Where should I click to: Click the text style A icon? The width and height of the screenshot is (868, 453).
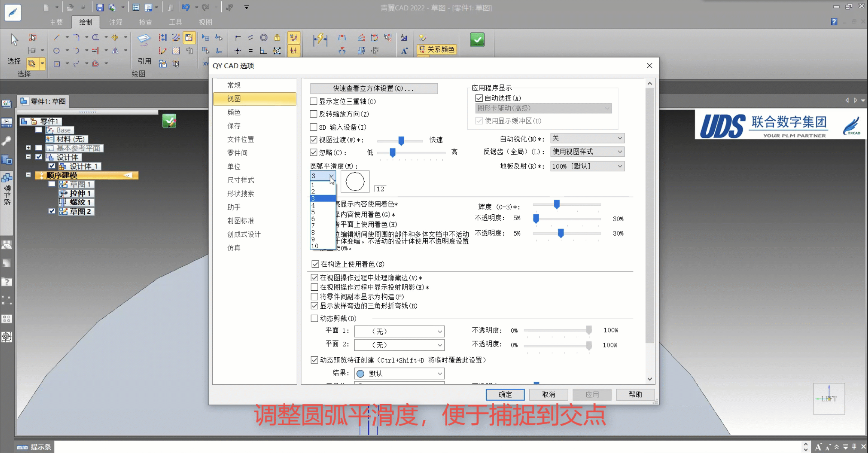404,37
